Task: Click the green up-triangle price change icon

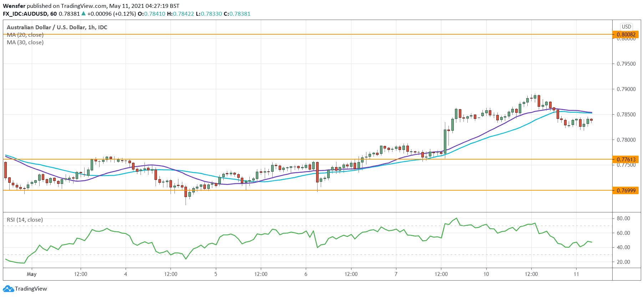Action: tap(83, 14)
